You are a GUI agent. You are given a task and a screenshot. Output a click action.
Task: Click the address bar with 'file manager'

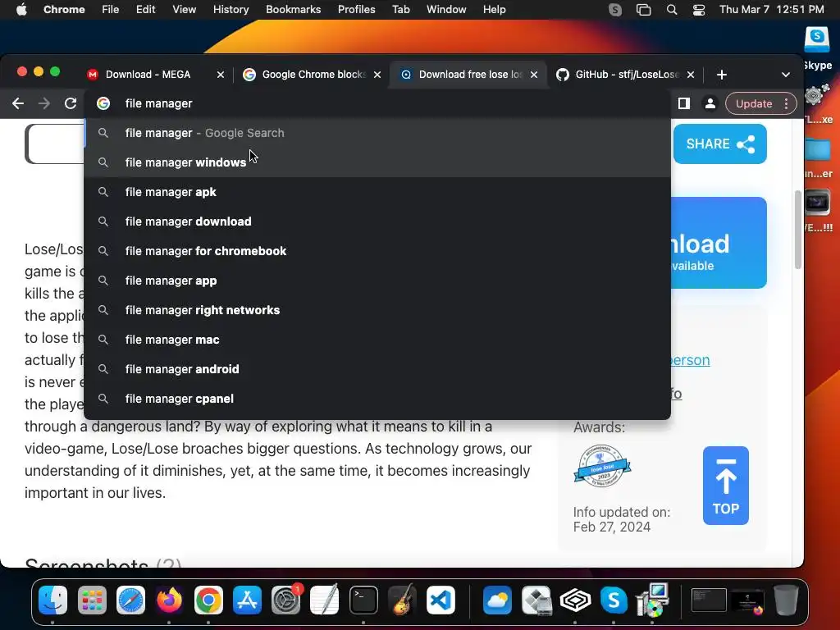tap(377, 103)
